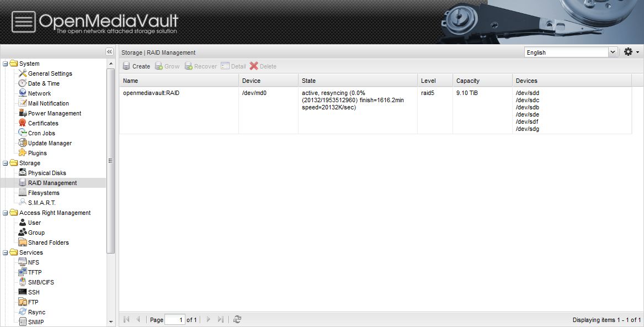Click the Rsync service icon

(23, 312)
